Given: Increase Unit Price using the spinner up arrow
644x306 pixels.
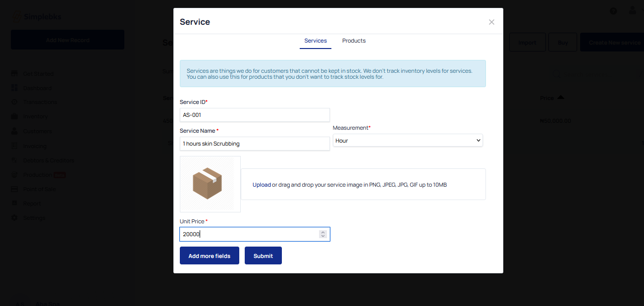Looking at the screenshot, I should 323,232.
